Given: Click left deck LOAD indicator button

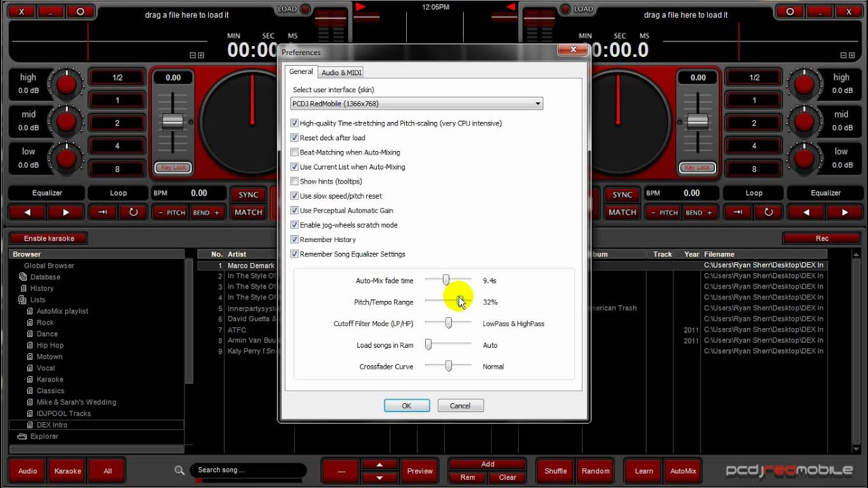Looking at the screenshot, I should click(305, 9).
